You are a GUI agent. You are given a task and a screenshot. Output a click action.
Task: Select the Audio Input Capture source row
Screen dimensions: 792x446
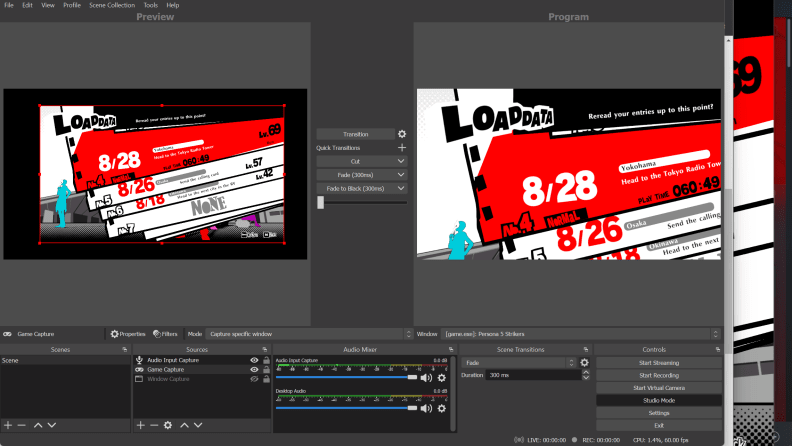point(202,360)
